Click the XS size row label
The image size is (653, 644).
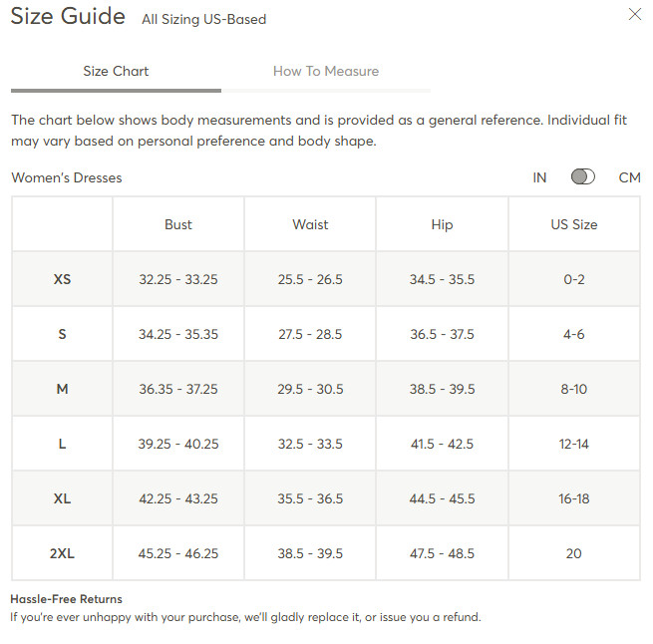pyautogui.click(x=62, y=279)
